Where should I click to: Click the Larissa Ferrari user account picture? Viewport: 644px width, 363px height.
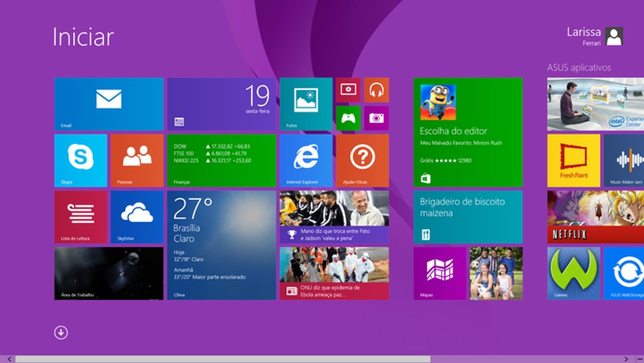[x=614, y=37]
